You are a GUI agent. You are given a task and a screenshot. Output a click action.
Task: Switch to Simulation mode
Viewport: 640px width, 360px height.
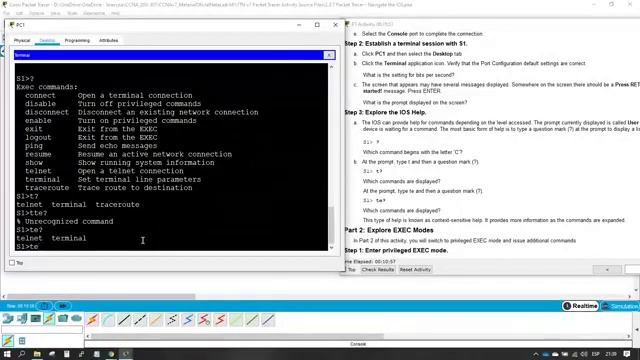click(620, 306)
